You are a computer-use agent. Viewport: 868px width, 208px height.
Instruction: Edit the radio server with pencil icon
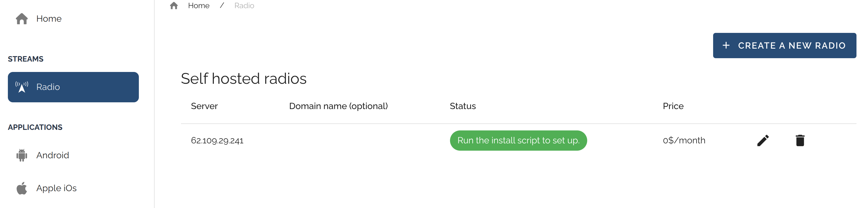tap(763, 141)
